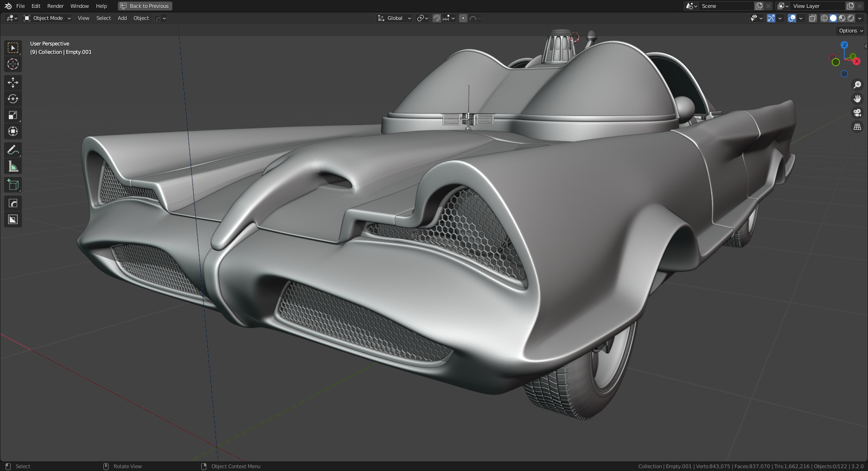The image size is (868, 471).
Task: Click the zoom view magnifier icon
Action: (857, 85)
